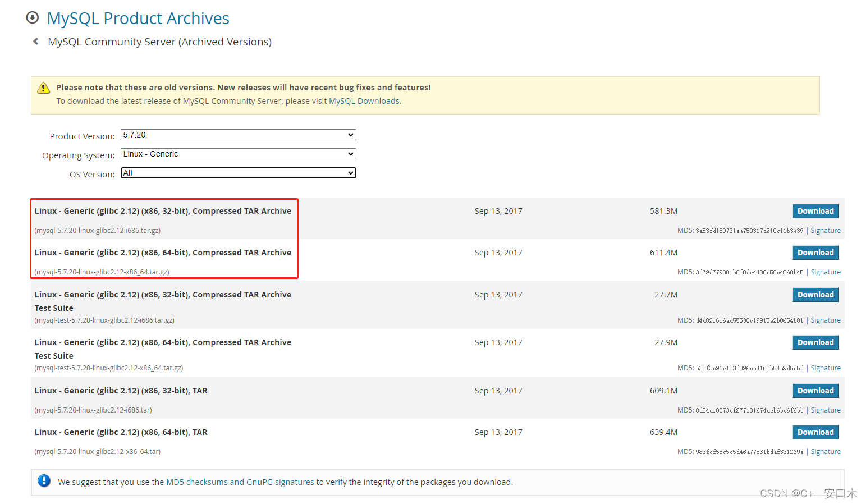Image resolution: width=866 pixels, height=504 pixels.
Task: Click filename mysql-5.7.20-linux-glibc2.12-x86_64.tar.gz
Action: (x=102, y=272)
